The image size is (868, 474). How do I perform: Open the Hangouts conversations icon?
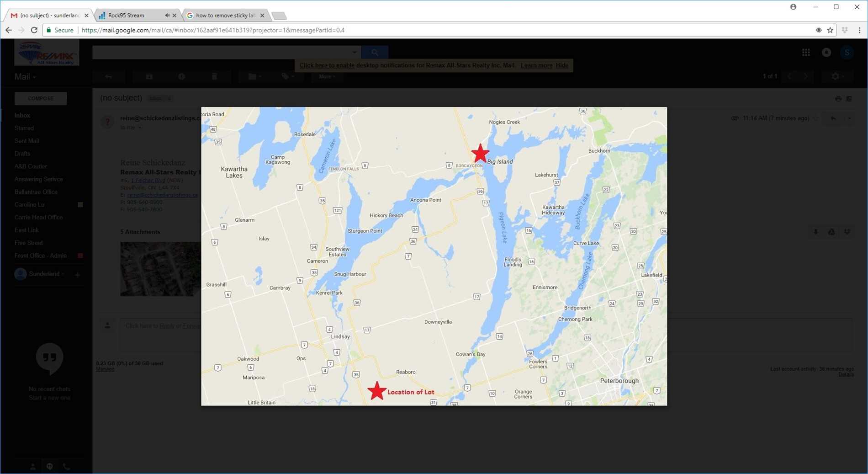click(x=50, y=467)
